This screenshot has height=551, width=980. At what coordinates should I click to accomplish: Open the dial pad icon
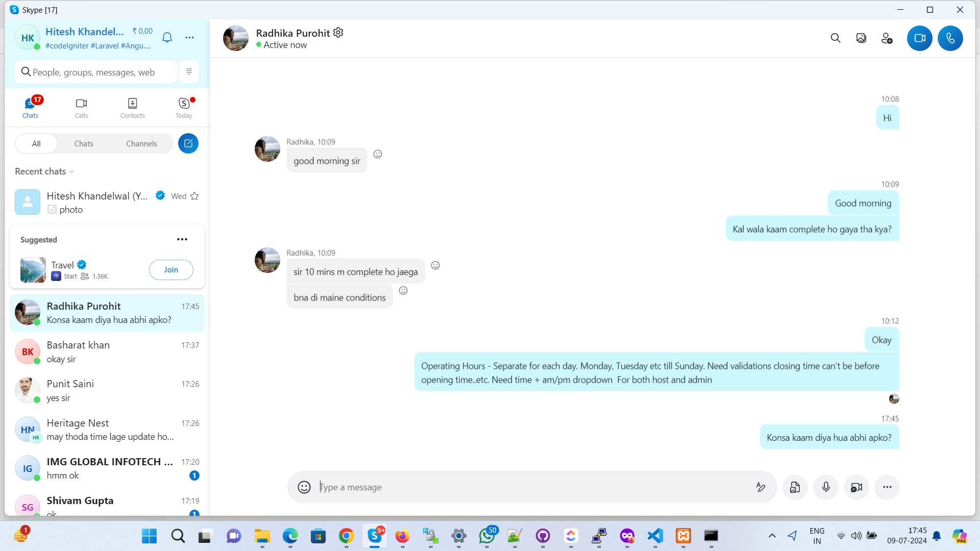[x=189, y=72]
